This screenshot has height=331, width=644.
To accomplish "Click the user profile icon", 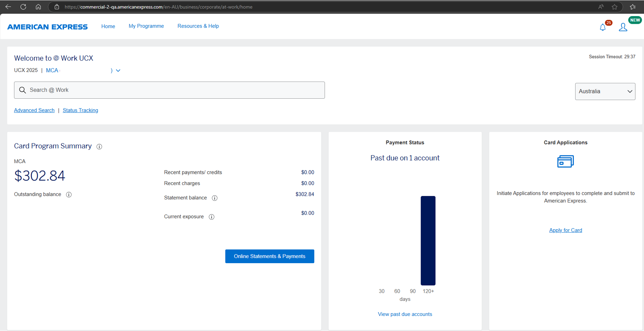I will pos(623,27).
